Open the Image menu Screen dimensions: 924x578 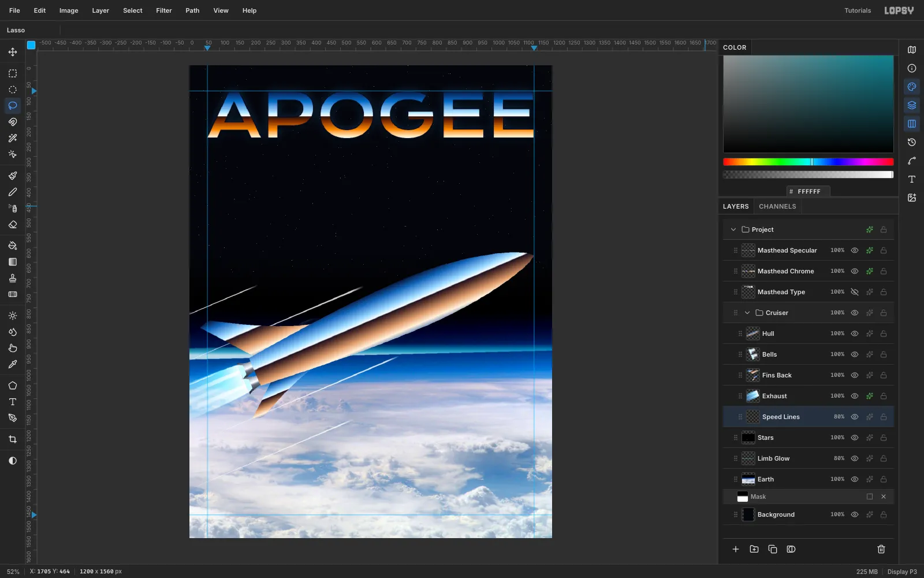point(69,10)
